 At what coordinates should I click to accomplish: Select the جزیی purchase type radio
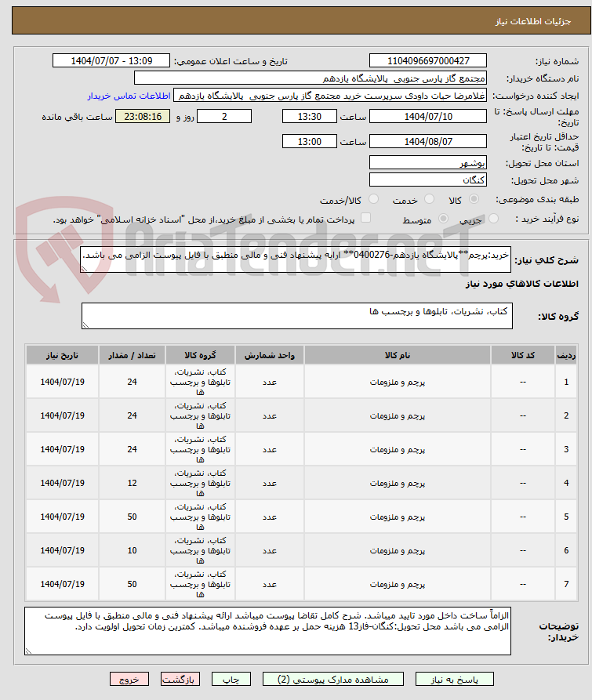[493, 218]
